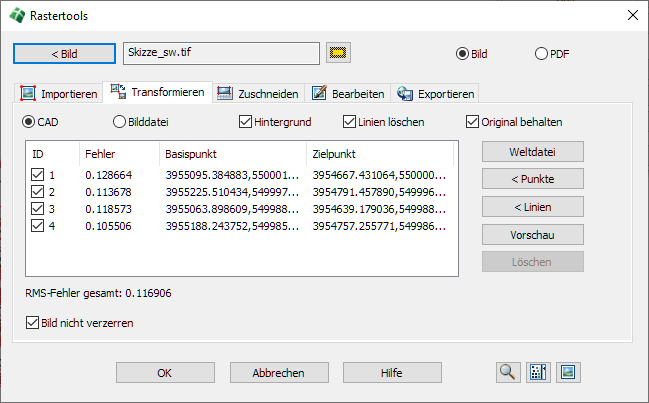Uncheck Bild nicht verzerren
This screenshot has width=649, height=403.
(x=33, y=323)
